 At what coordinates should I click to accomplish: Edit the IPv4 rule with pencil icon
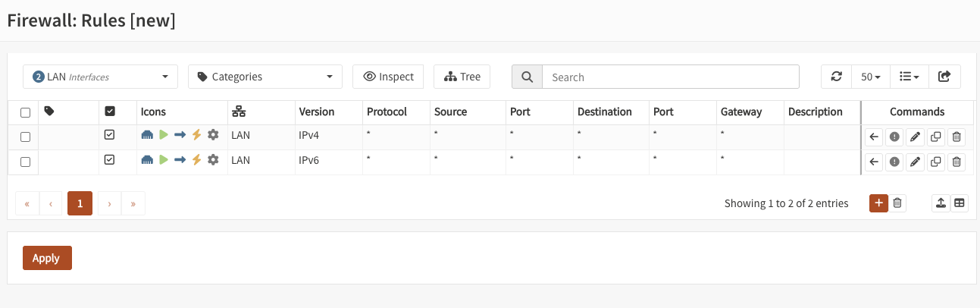[x=915, y=137]
